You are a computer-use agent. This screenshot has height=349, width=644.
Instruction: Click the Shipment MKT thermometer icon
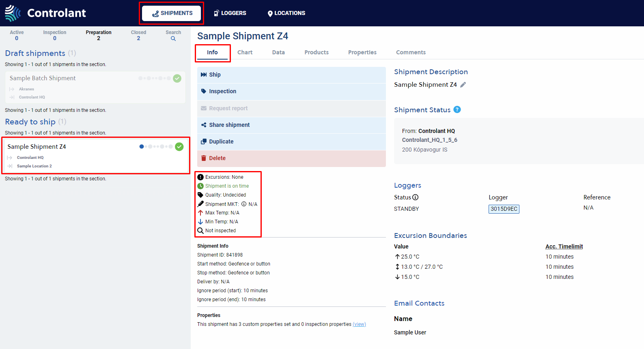pos(200,204)
